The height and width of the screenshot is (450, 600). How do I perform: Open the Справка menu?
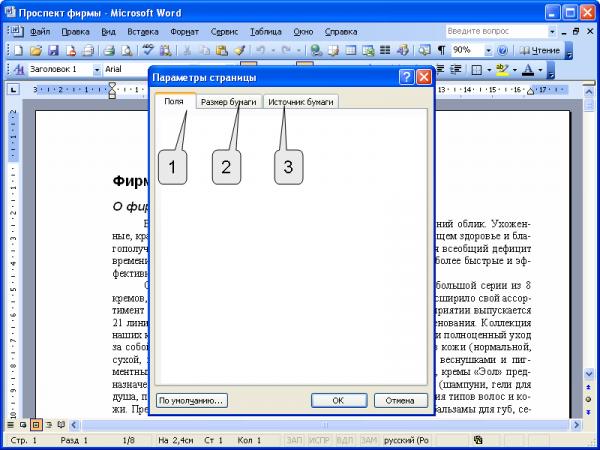point(341,32)
